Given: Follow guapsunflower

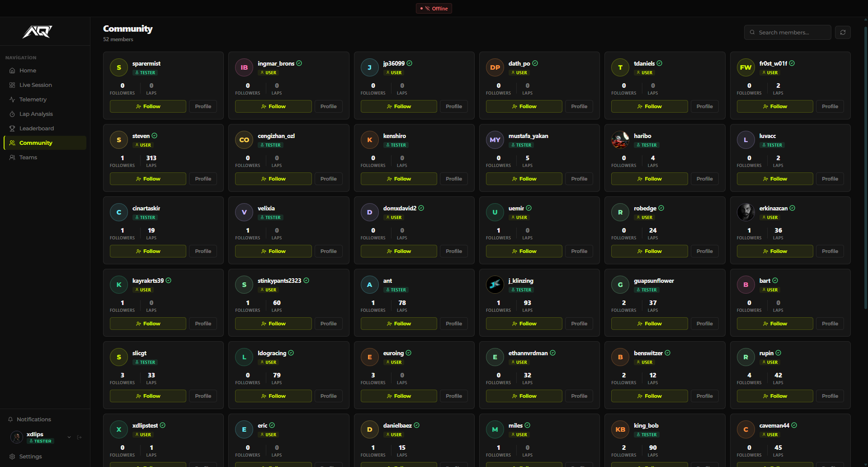Looking at the screenshot, I should point(649,324).
